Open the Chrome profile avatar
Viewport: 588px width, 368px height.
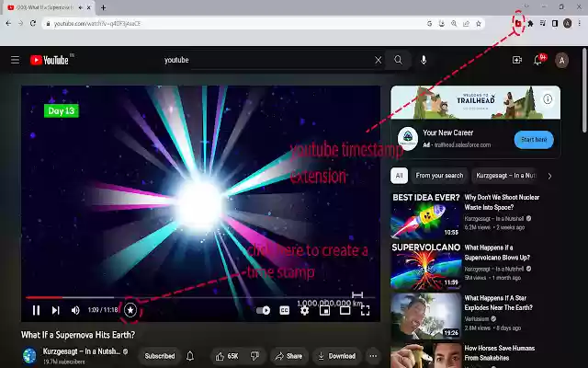[568, 24]
